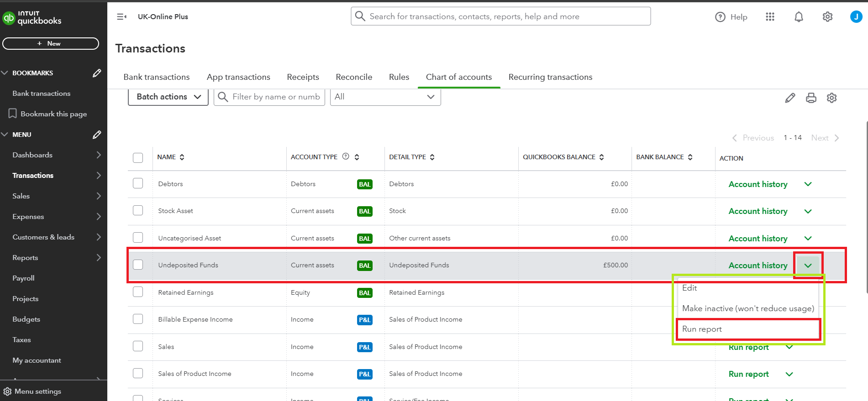Expand action arrow for Debtors row

click(808, 184)
